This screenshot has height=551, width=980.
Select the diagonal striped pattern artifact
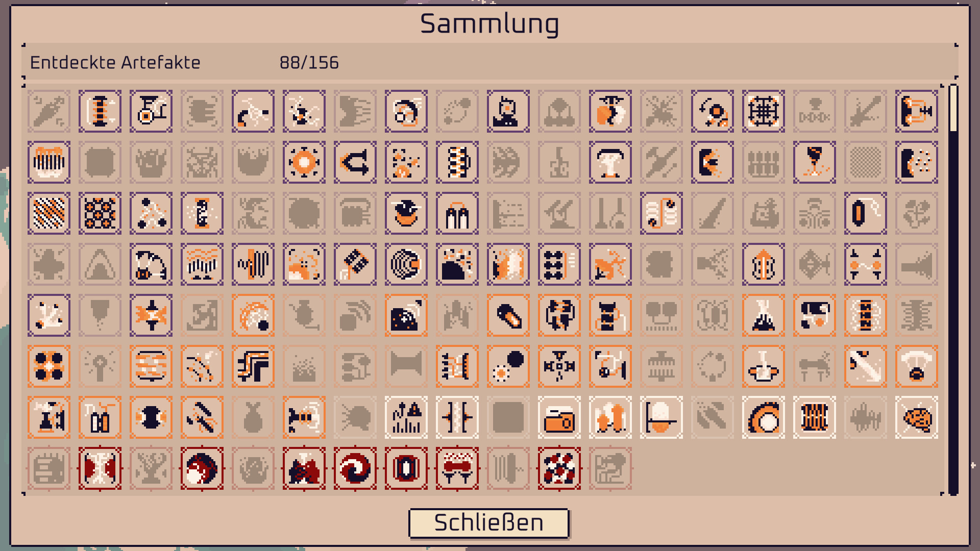point(49,213)
